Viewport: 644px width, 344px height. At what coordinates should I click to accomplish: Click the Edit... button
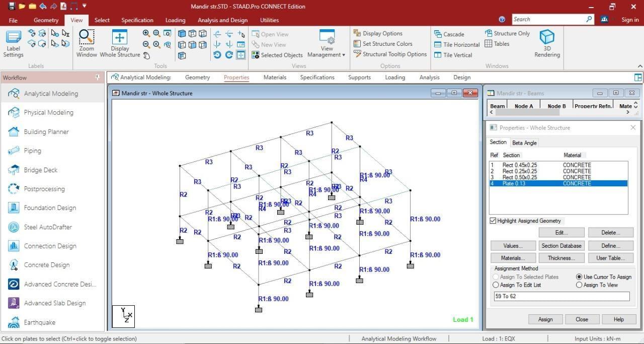tap(561, 233)
